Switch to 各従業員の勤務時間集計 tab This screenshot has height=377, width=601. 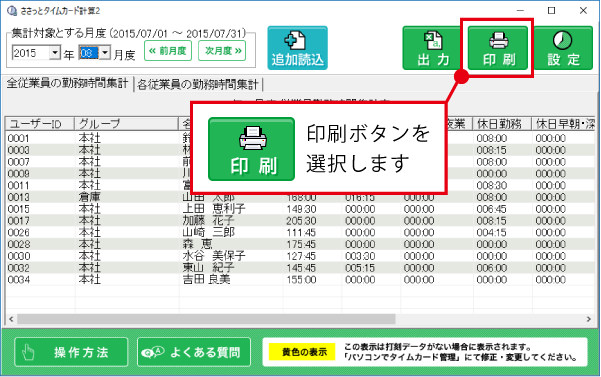tap(198, 84)
